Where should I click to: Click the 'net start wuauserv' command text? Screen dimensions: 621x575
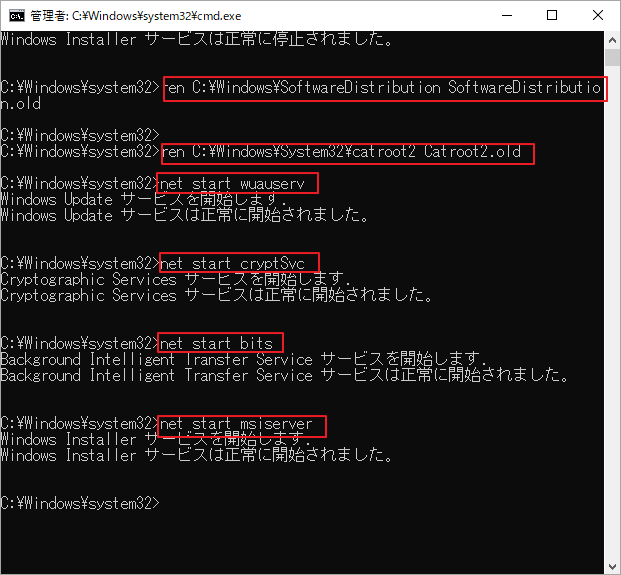coord(232,184)
